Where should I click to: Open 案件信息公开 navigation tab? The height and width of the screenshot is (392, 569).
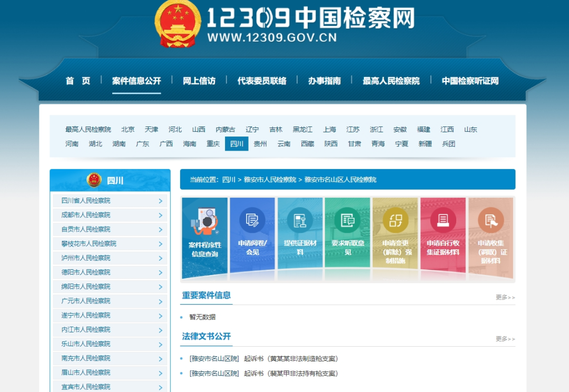(136, 81)
